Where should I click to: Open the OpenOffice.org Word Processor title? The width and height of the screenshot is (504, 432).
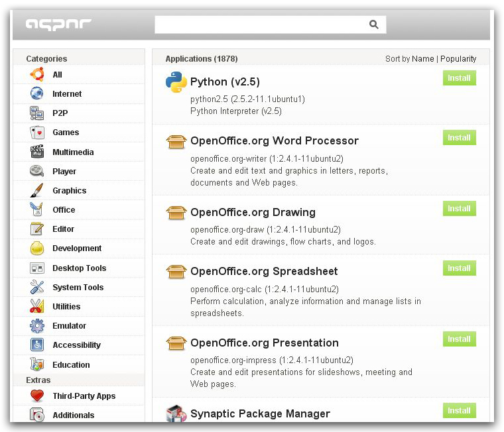click(274, 141)
